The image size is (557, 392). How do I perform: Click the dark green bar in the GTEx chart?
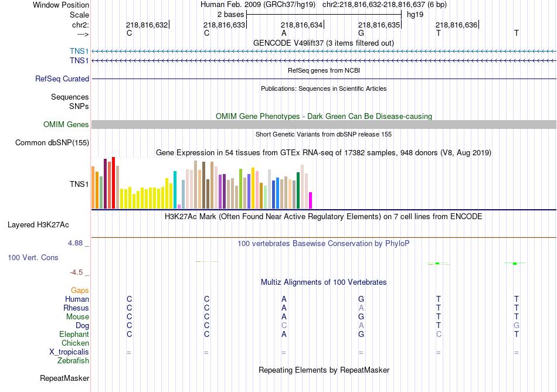pyautogui.click(x=298, y=190)
